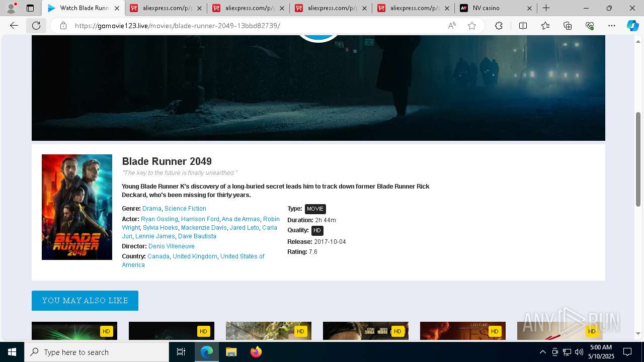Open the Canada country link
The image size is (644, 362).
(158, 256)
